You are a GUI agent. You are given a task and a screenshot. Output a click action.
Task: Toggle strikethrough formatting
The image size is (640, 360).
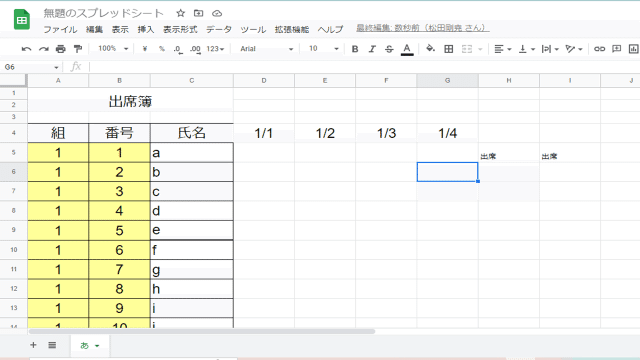point(389,49)
